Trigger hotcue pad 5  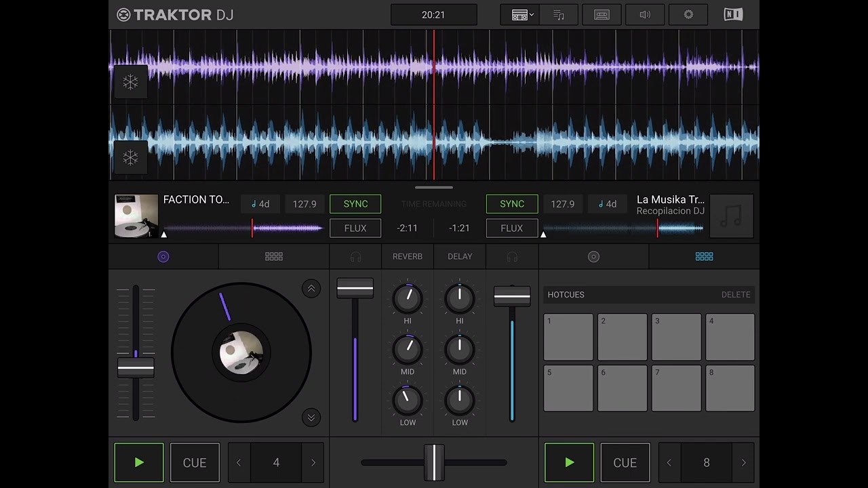[x=568, y=388]
